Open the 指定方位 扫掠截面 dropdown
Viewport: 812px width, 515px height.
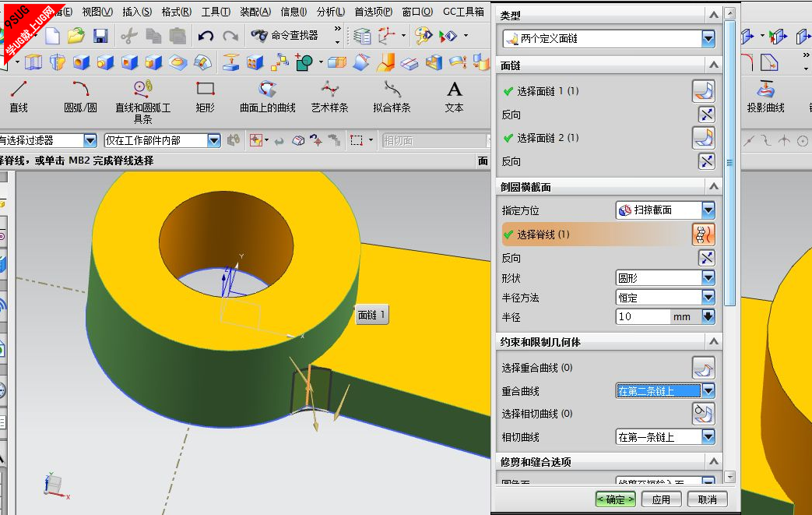(x=708, y=210)
